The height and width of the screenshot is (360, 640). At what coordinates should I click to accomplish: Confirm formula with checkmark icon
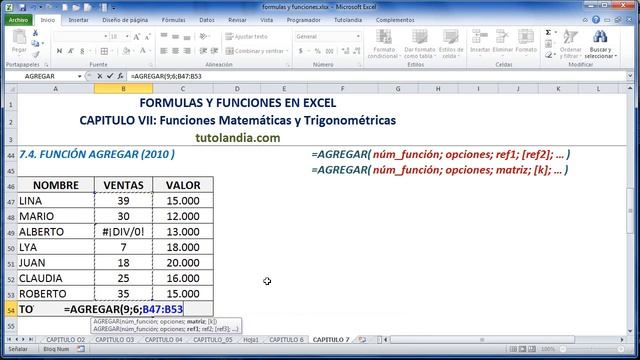(110, 76)
